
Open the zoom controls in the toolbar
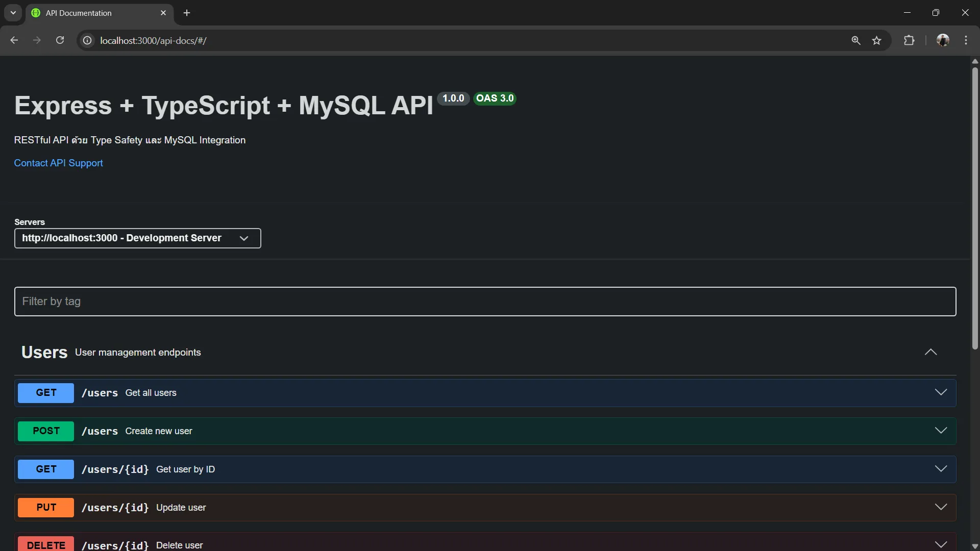click(856, 40)
